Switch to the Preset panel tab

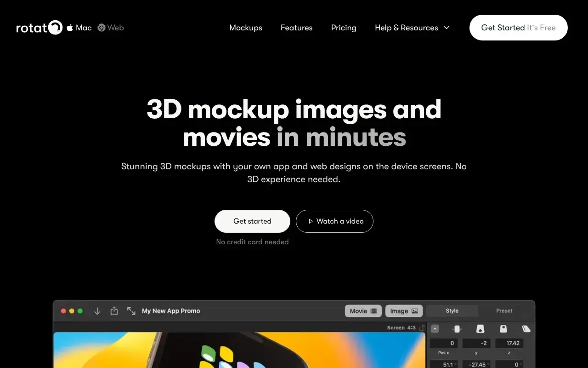[x=504, y=311]
